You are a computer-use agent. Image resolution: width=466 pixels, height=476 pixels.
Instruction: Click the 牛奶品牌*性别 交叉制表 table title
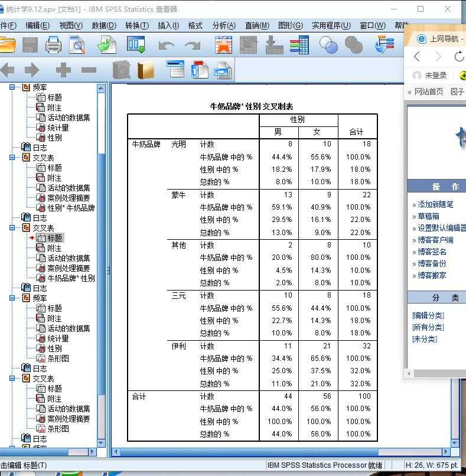(252, 106)
